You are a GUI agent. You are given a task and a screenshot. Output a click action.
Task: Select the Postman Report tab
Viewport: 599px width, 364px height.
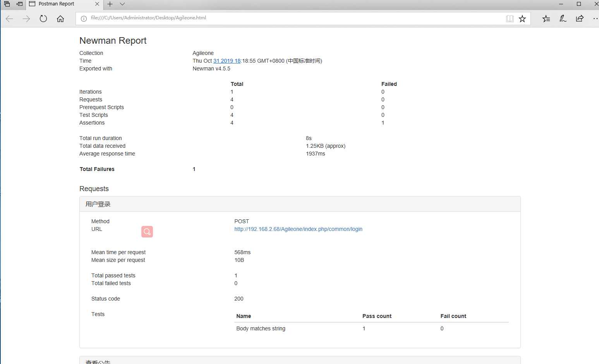pos(56,4)
